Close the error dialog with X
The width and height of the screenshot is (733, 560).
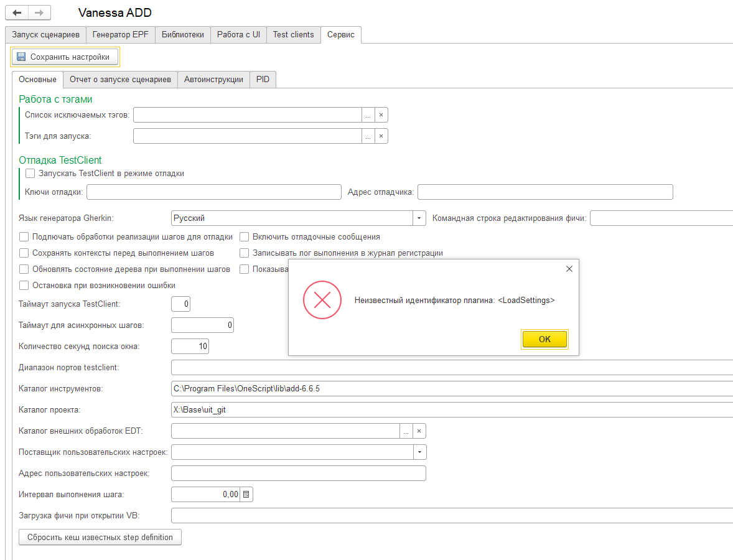point(569,269)
